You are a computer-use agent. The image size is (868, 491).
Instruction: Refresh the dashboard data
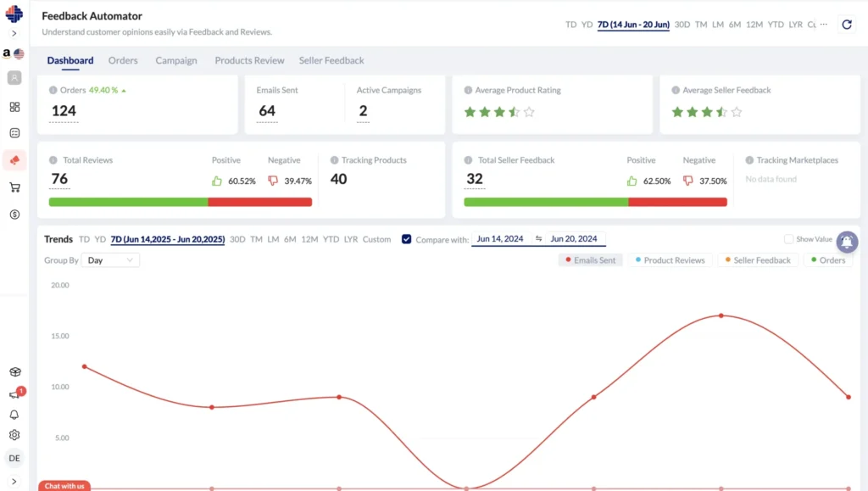coord(847,25)
